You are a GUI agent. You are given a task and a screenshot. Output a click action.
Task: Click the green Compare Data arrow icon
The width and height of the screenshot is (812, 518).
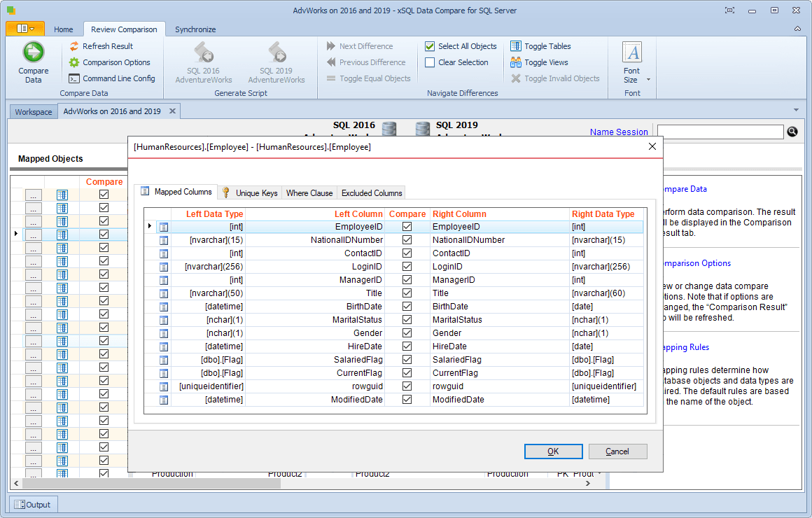(x=33, y=52)
